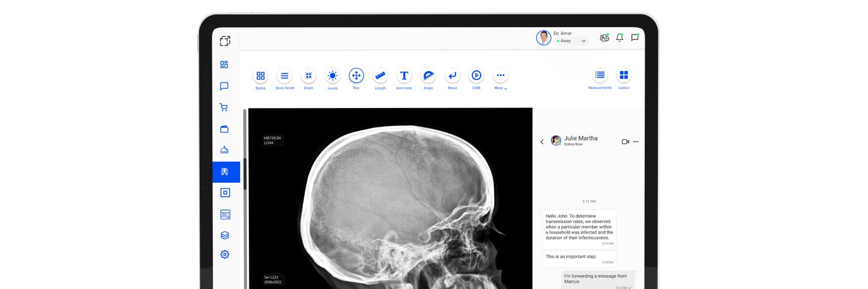
Task: Open the settings gear sidebar icon
Action: point(225,254)
